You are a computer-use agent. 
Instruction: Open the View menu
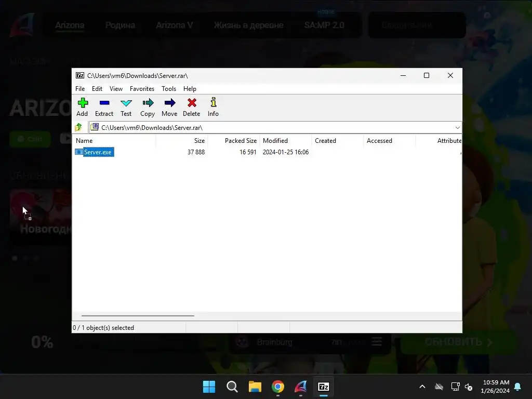coord(116,88)
